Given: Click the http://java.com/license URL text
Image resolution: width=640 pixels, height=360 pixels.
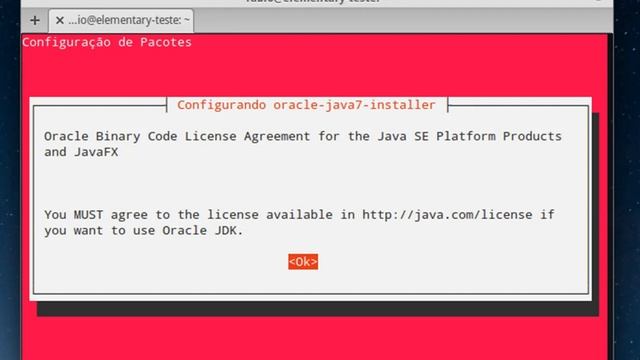Looking at the screenshot, I should (x=447, y=215).
